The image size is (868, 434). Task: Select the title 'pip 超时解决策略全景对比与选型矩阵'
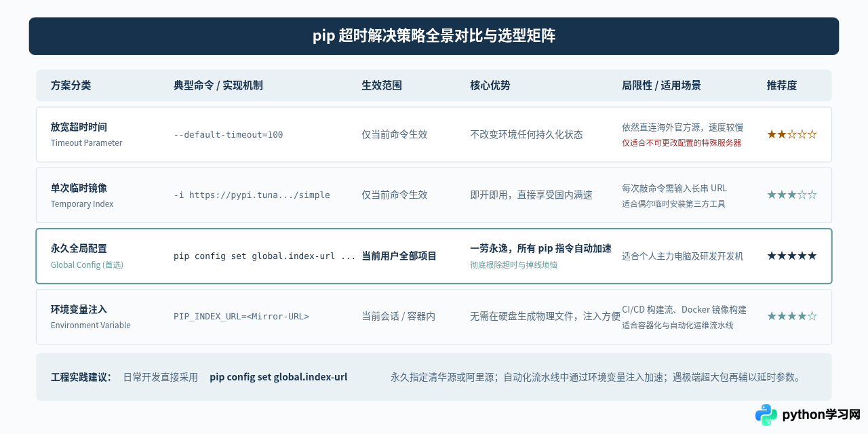[434, 36]
